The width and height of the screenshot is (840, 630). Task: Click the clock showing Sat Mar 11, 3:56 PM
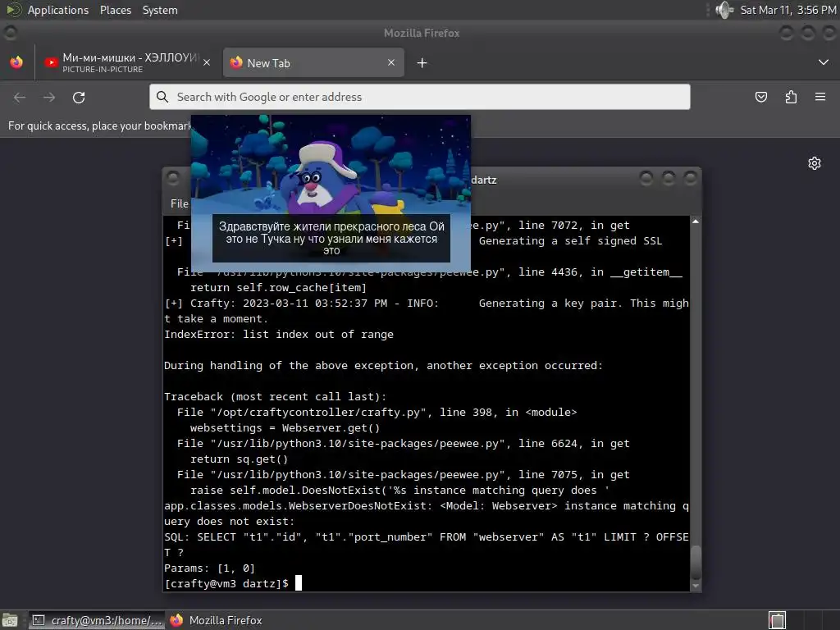coord(788,10)
